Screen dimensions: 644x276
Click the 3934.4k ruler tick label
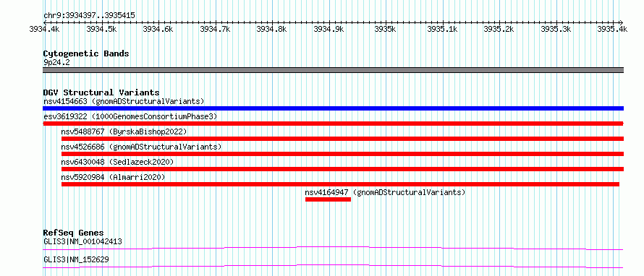tap(45, 29)
